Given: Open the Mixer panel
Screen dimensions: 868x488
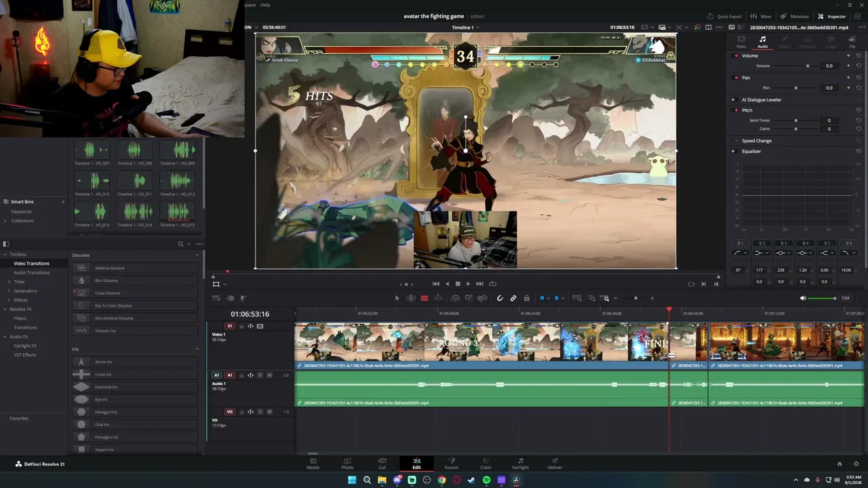Looking at the screenshot, I should [762, 16].
